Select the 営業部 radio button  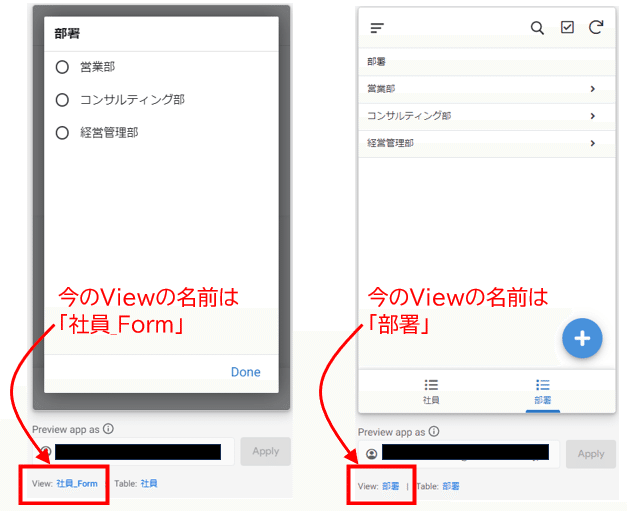pos(62,67)
